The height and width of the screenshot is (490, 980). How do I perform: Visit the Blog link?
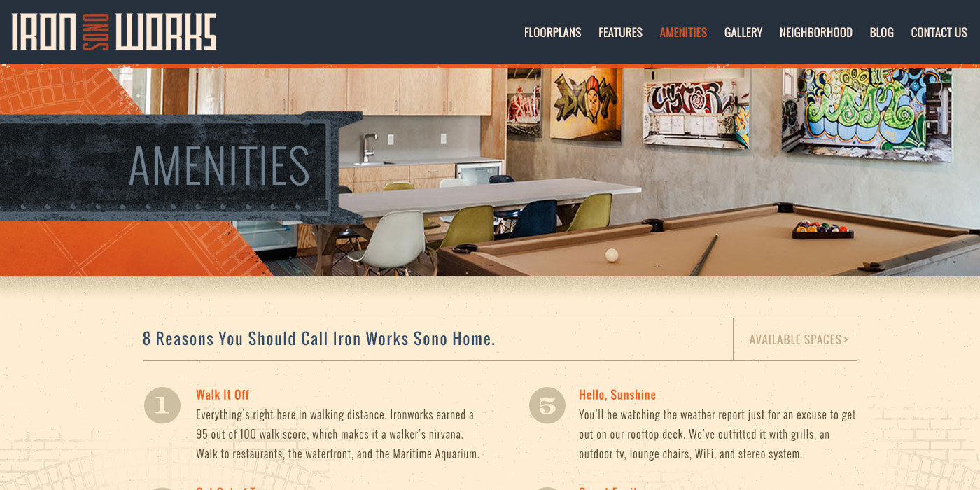pyautogui.click(x=882, y=32)
